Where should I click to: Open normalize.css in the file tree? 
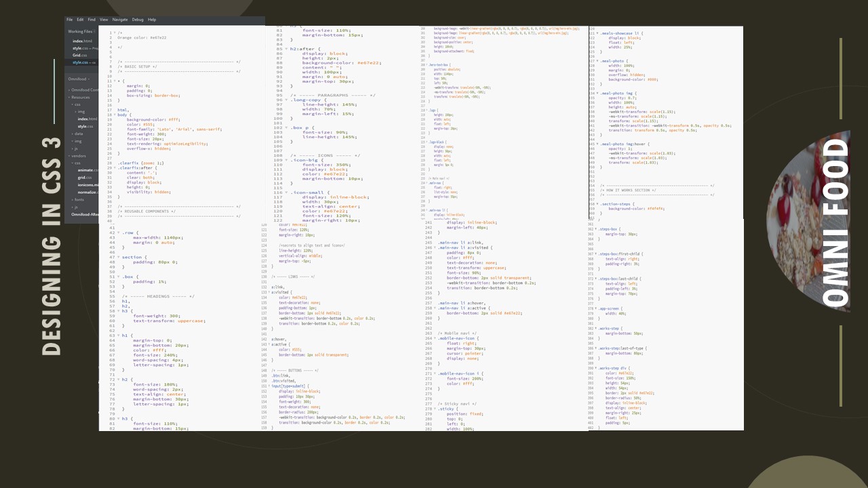[87, 192]
